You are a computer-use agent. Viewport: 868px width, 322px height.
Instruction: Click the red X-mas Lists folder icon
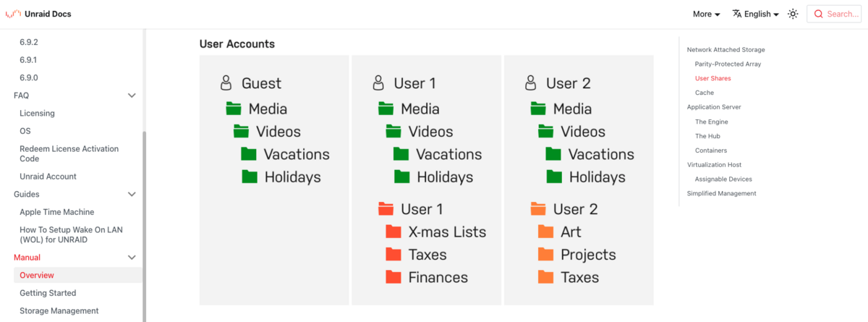(x=393, y=232)
